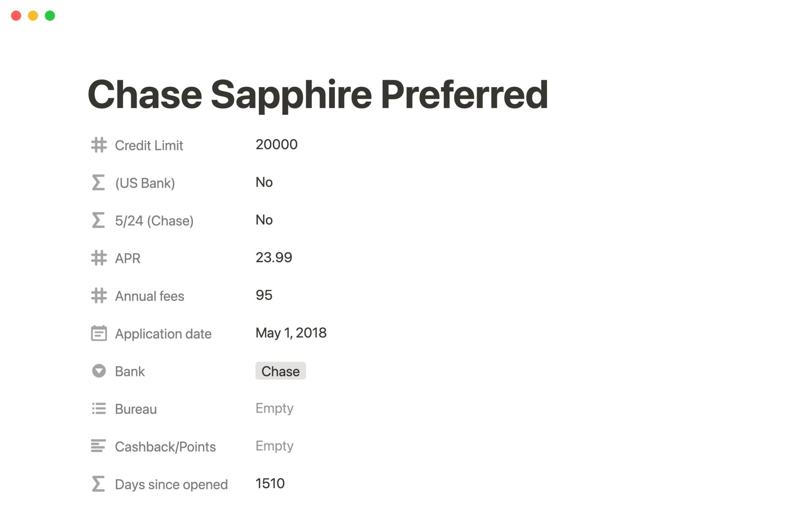Click the multi-select list icon beside Bureau

[99, 409]
